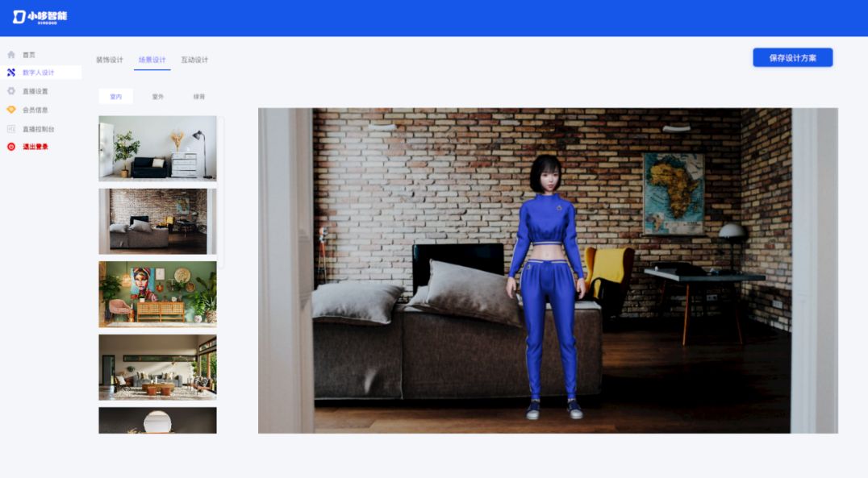Switch to the 装饰设计 tab
Screen dimensions: 868x478
(110, 60)
